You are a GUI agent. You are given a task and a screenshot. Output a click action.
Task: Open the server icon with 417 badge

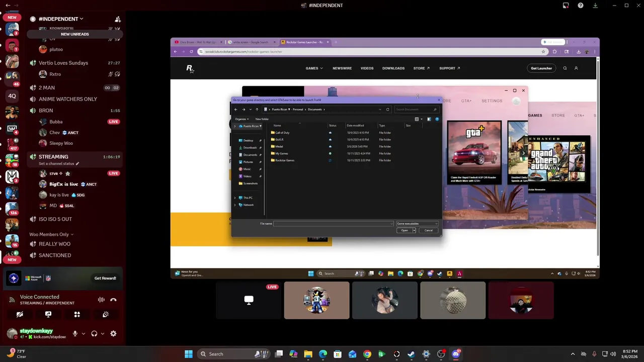pos(12,145)
